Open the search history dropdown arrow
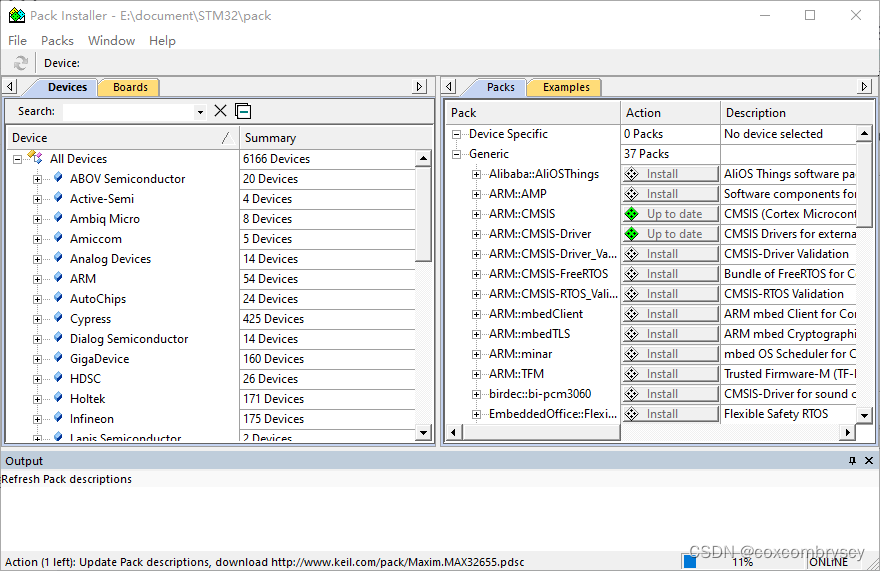Image resolution: width=880 pixels, height=571 pixels. click(x=200, y=112)
